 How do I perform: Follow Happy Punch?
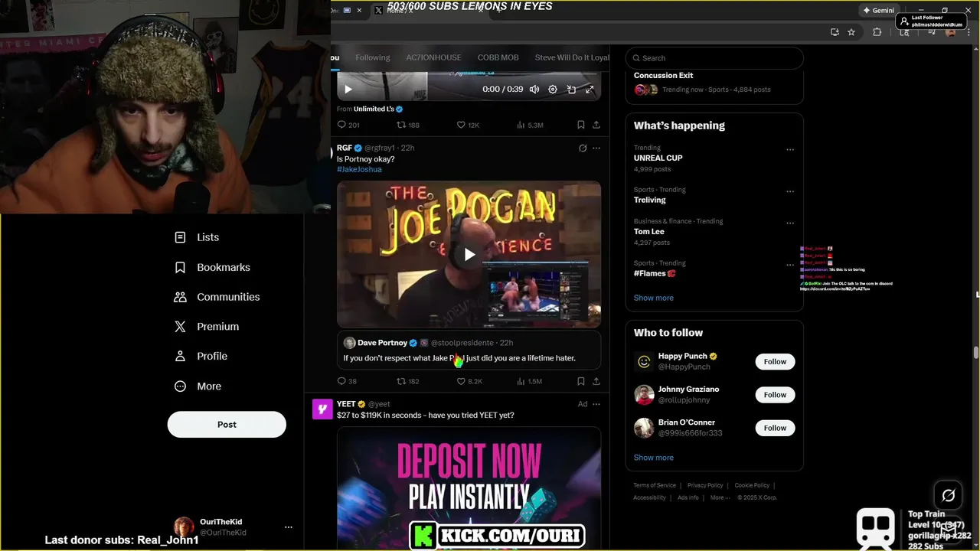775,362
